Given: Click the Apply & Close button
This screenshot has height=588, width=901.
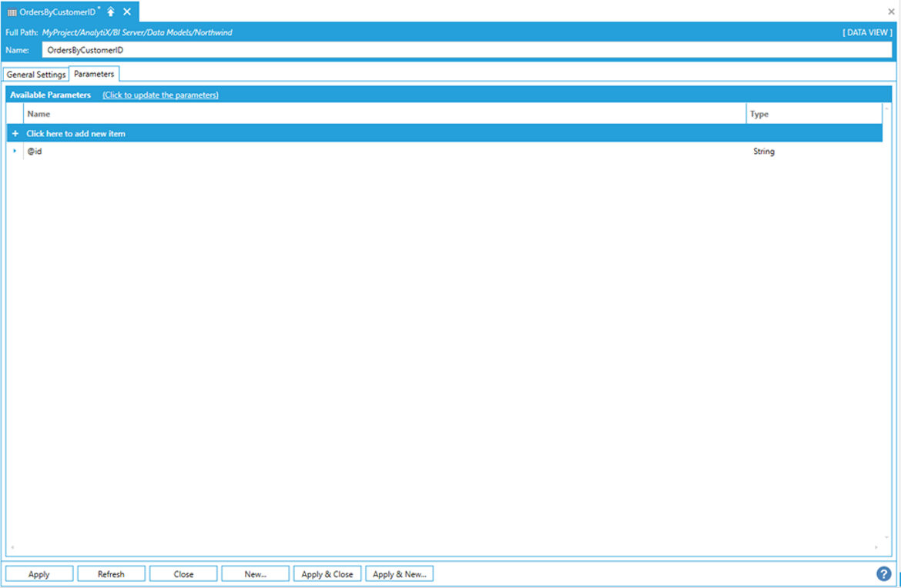Looking at the screenshot, I should coord(327,574).
